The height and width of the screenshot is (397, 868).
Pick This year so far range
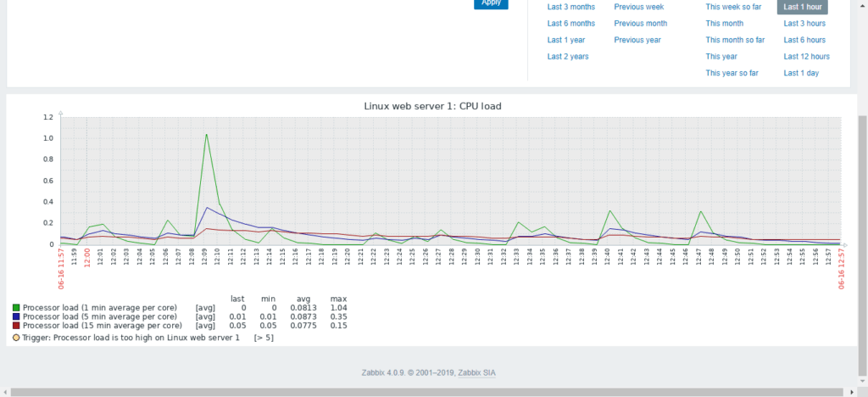[x=732, y=73]
